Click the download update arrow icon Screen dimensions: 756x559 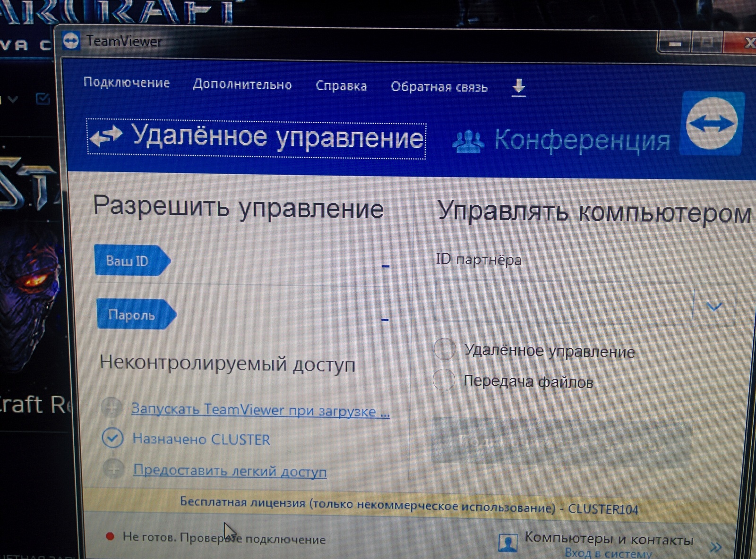pos(518,88)
